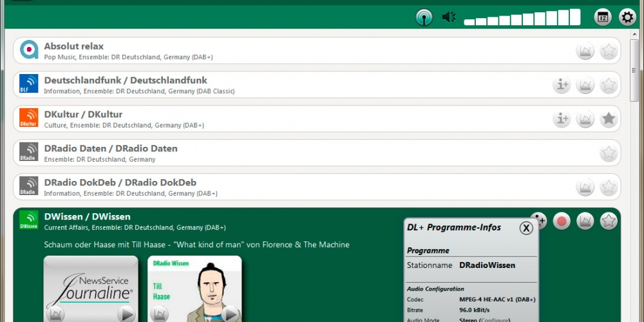Click the green DWissen station logo
Image resolution: width=644 pixels, height=322 pixels.
29,220
